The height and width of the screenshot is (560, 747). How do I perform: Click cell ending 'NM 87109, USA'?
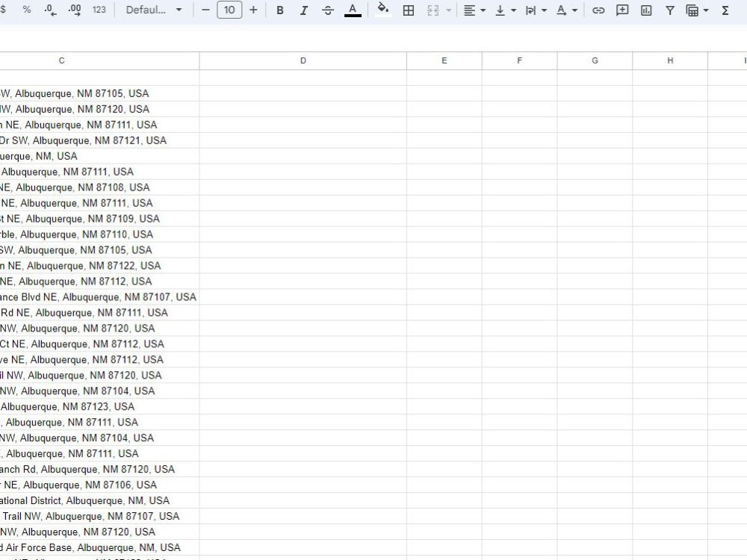tap(99, 219)
